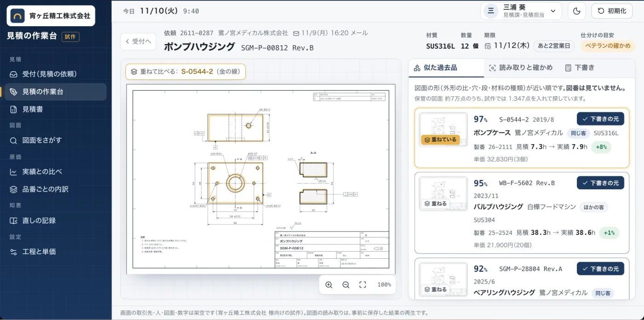Click the 100% zoom level value
Image resolution: width=644 pixels, height=320 pixels.
pos(384,285)
